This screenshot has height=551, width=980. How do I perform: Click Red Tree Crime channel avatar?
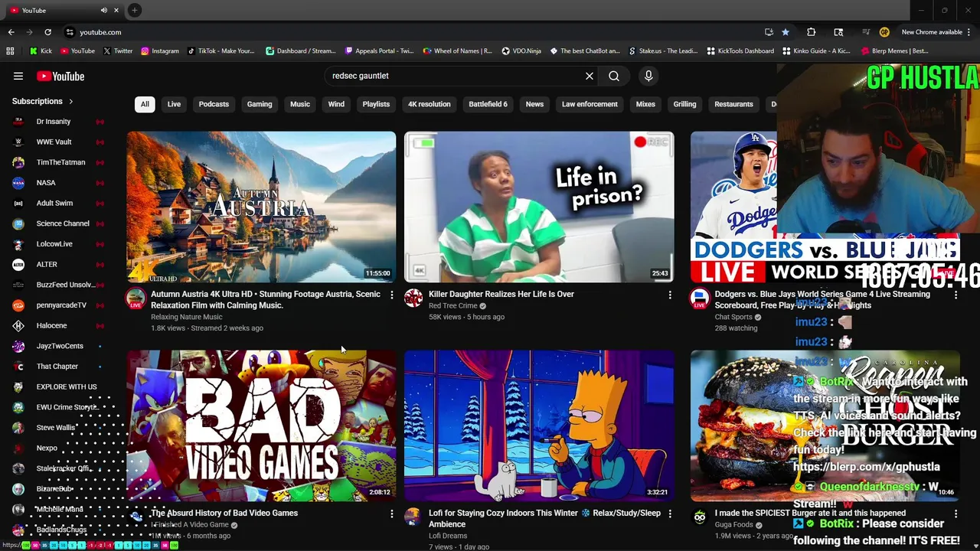(x=413, y=298)
